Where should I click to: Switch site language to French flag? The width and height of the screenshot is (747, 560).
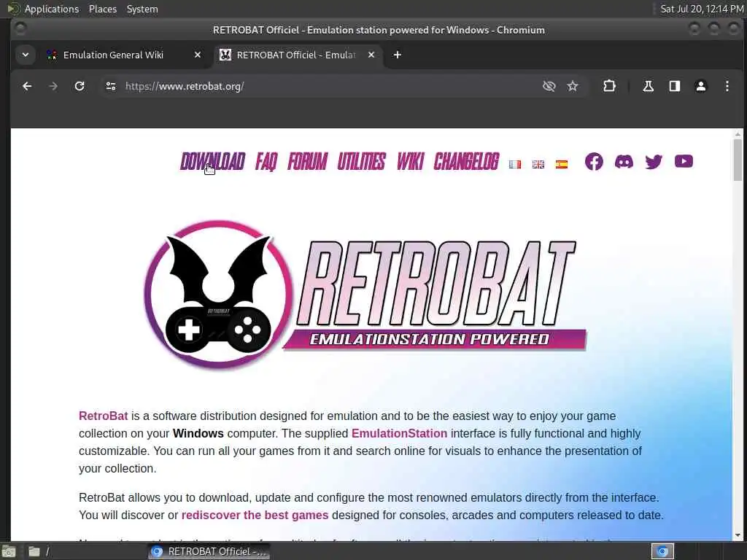(x=515, y=164)
